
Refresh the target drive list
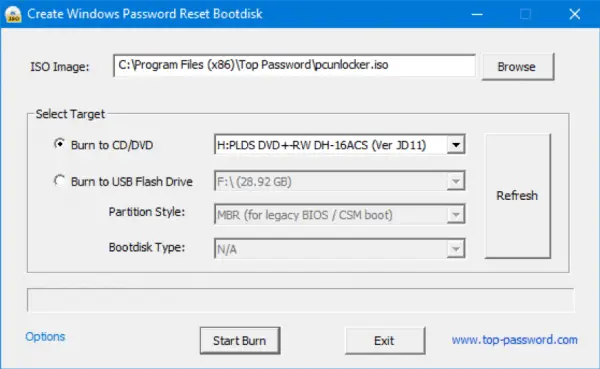click(517, 196)
